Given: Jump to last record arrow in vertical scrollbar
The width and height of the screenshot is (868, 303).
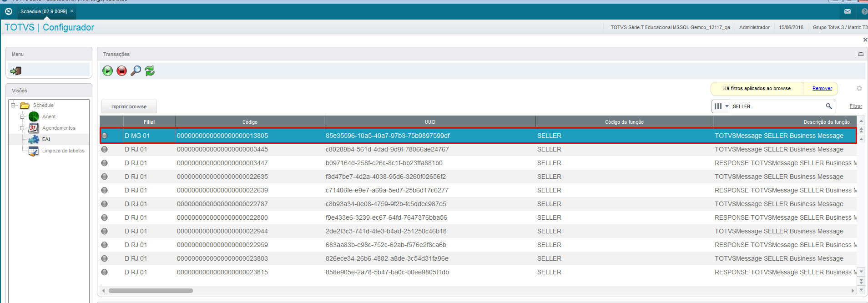Looking at the screenshot, I should pos(861,290).
